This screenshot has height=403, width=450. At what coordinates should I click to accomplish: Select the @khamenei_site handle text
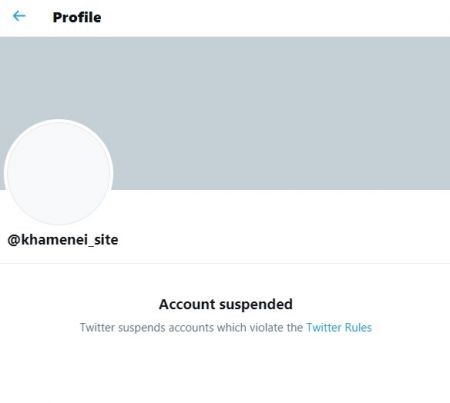click(x=63, y=240)
